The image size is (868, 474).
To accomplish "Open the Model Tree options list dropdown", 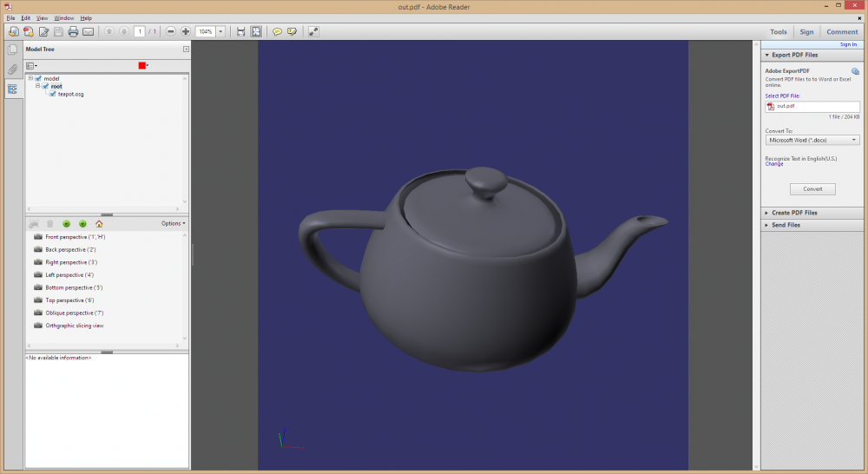I will click(31, 66).
